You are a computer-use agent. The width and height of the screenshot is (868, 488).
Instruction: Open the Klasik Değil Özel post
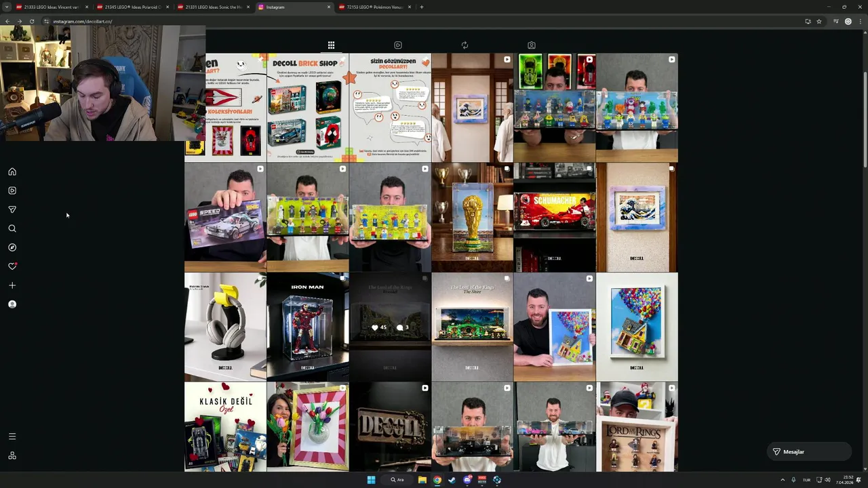click(x=225, y=427)
